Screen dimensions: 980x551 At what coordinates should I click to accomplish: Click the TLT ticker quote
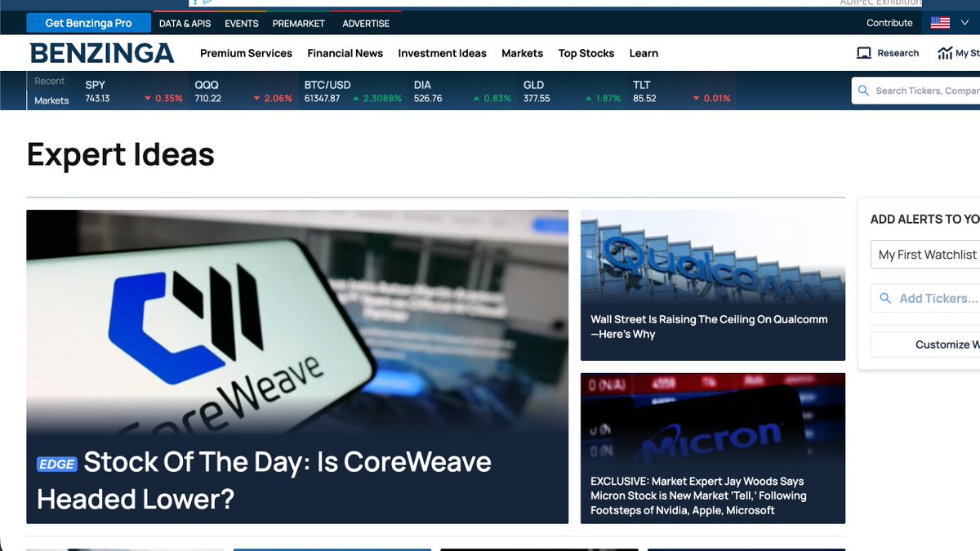681,91
